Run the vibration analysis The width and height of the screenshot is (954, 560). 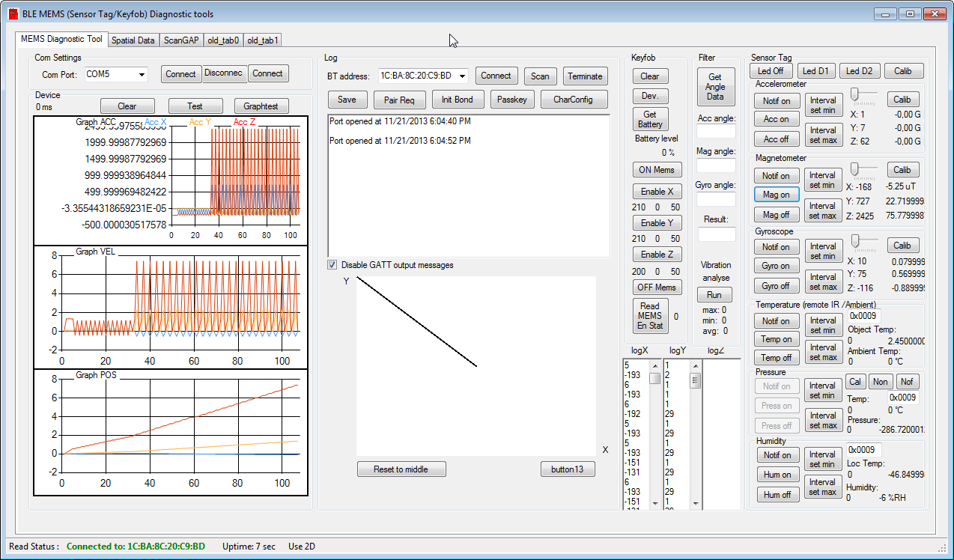point(714,295)
